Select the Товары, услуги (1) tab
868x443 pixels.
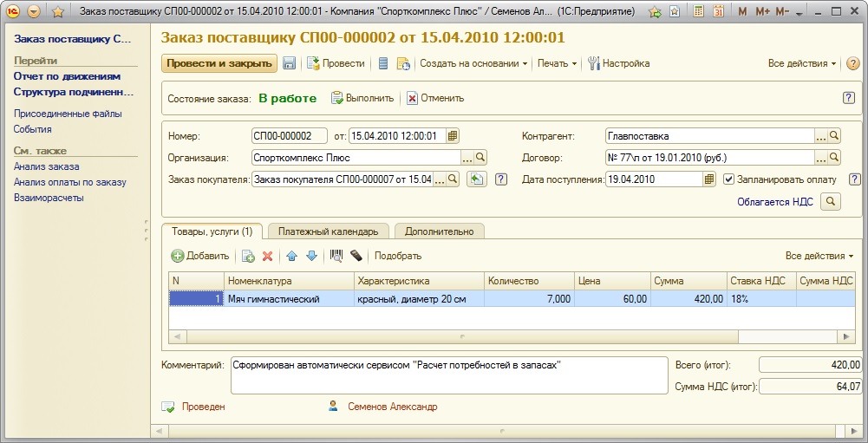tap(212, 231)
